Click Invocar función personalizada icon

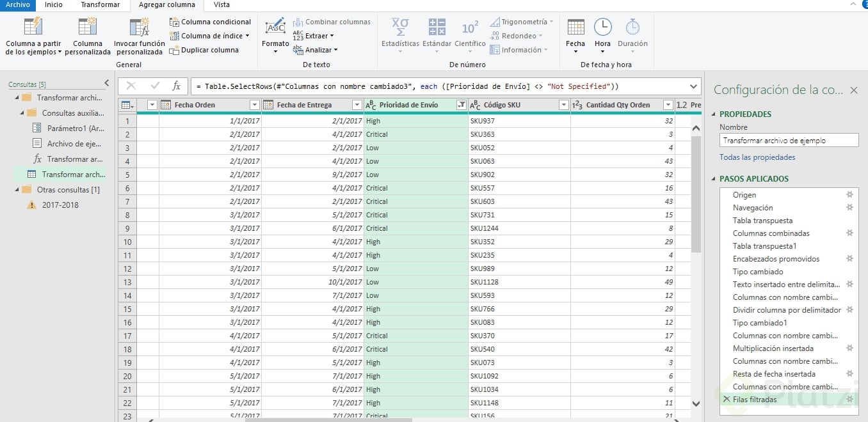tap(139, 27)
